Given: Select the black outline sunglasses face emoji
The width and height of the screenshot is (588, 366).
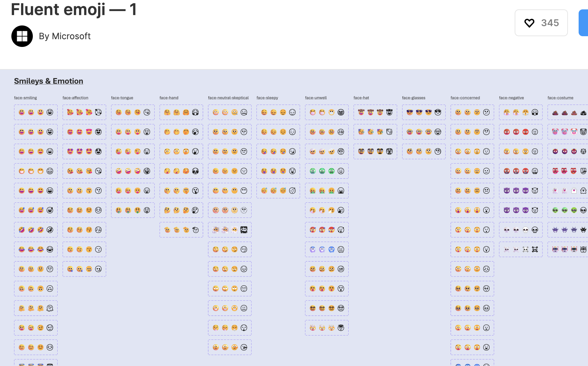Looking at the screenshot, I should (438, 112).
